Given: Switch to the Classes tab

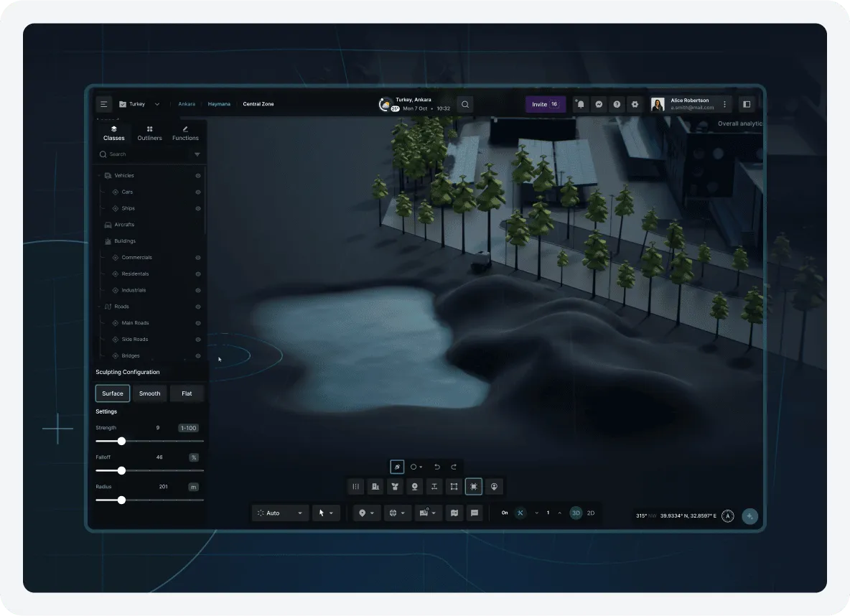Looking at the screenshot, I should 114,134.
